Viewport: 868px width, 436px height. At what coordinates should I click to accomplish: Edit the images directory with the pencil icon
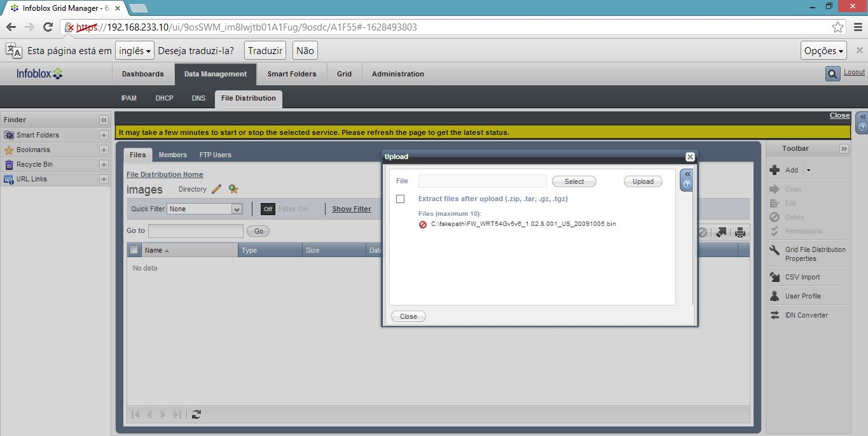217,189
